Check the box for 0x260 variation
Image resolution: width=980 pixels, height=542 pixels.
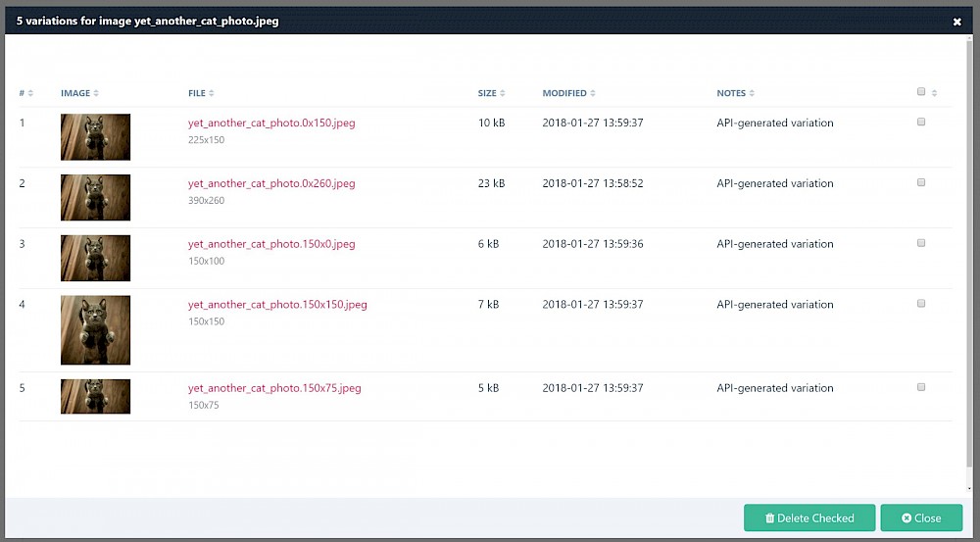point(921,183)
